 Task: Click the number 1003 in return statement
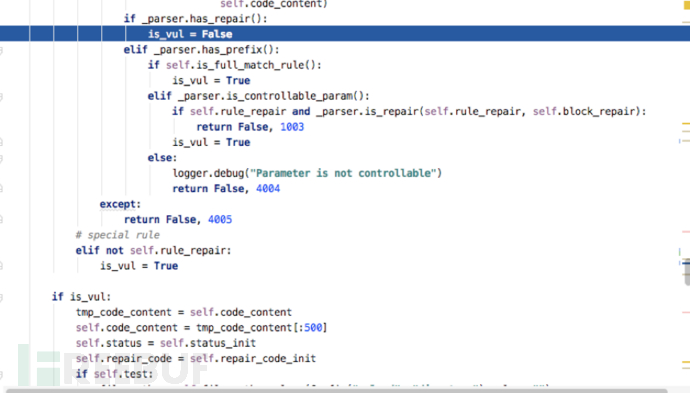pos(292,127)
